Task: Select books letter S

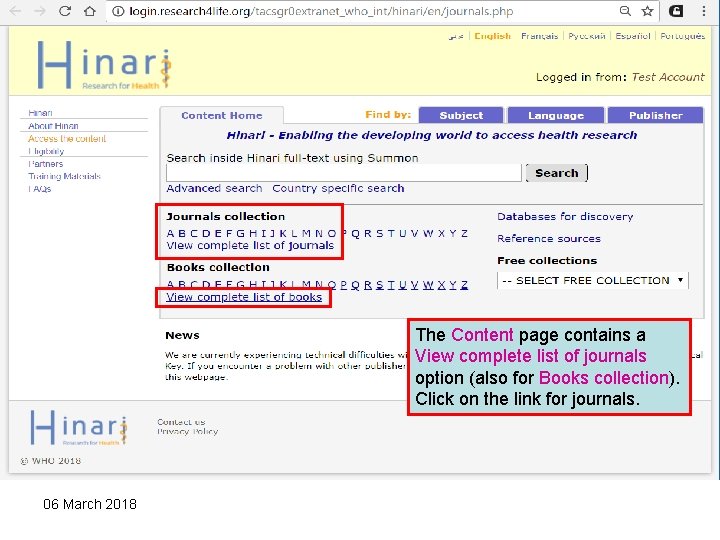Action: tap(379, 285)
